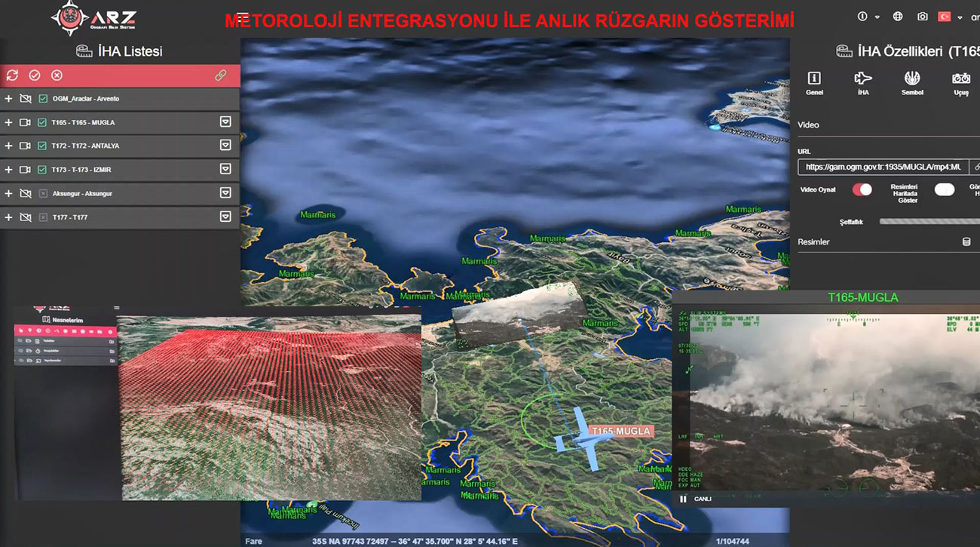Click the chain link icon in İHA list toolbar
980x547 pixels.
pyautogui.click(x=221, y=75)
